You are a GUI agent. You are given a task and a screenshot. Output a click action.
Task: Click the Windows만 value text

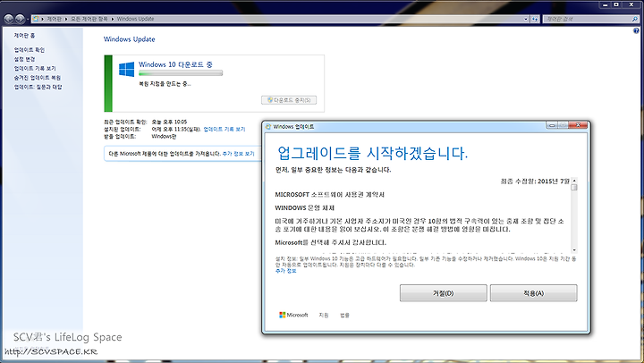[x=164, y=136]
